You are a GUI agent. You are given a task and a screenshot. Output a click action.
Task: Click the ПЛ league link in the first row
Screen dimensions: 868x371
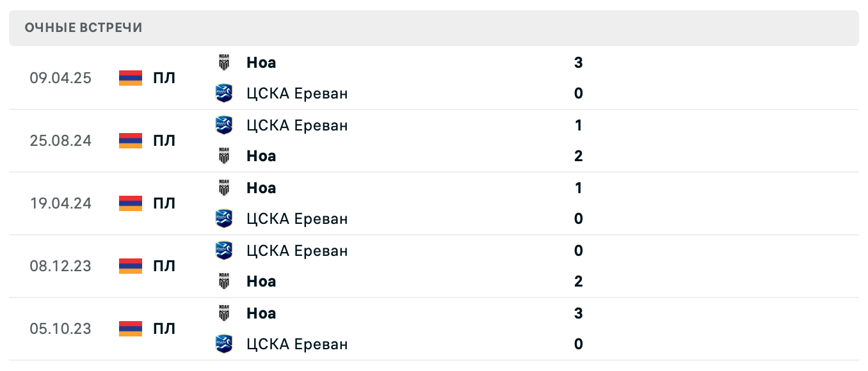[x=165, y=78]
